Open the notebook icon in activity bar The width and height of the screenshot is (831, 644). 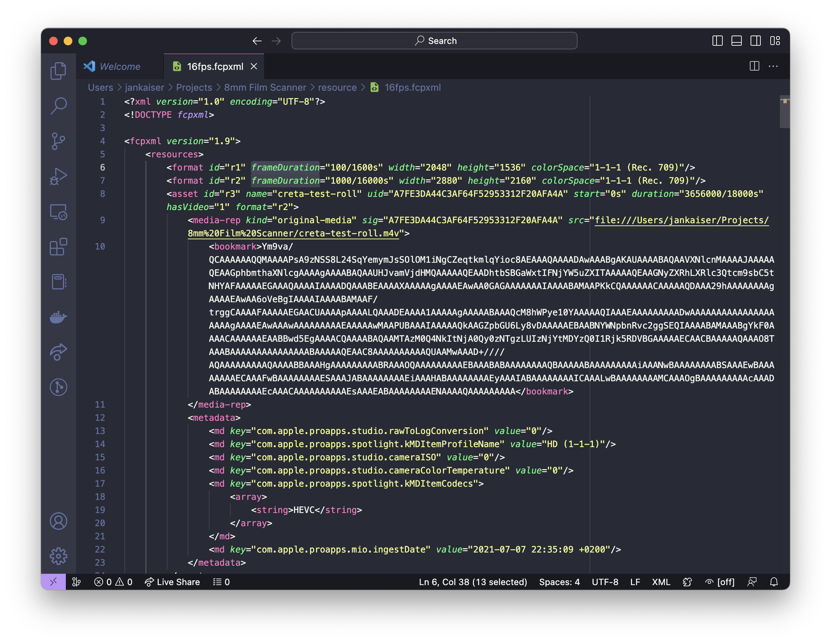[x=58, y=282]
